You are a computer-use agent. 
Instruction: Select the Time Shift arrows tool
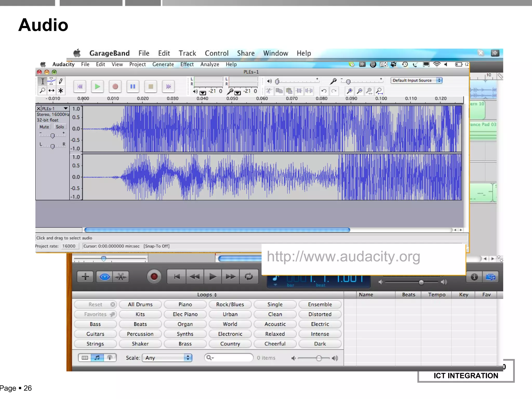point(51,90)
